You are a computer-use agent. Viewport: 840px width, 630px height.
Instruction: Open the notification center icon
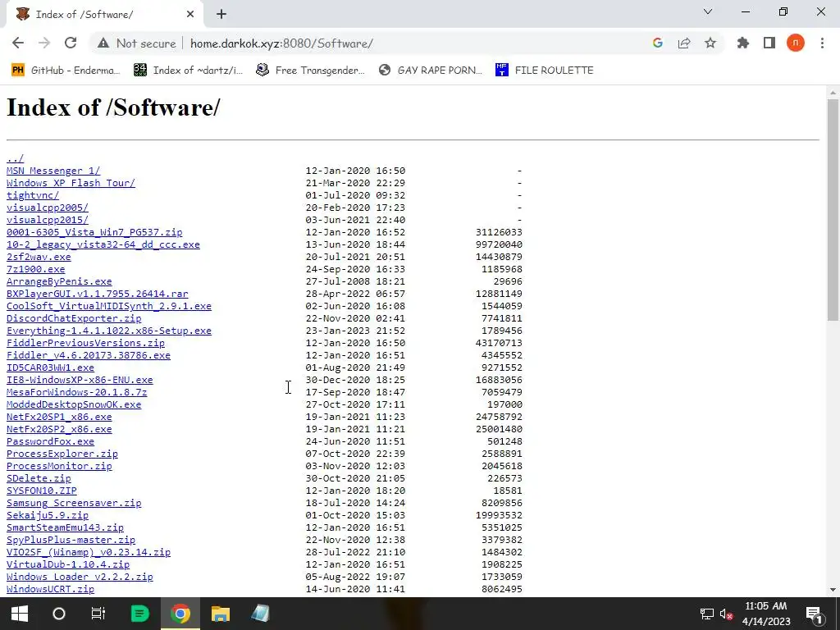point(814,614)
